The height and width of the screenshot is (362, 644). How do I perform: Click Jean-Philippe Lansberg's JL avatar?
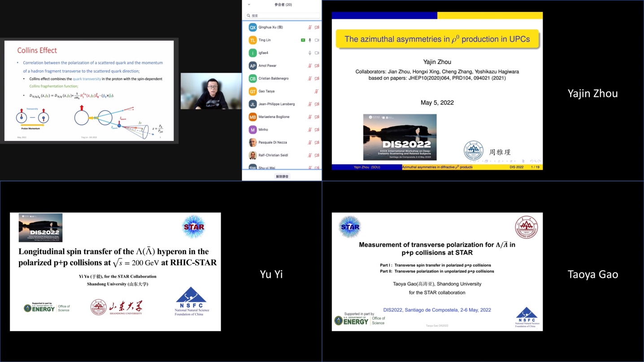pyautogui.click(x=252, y=104)
